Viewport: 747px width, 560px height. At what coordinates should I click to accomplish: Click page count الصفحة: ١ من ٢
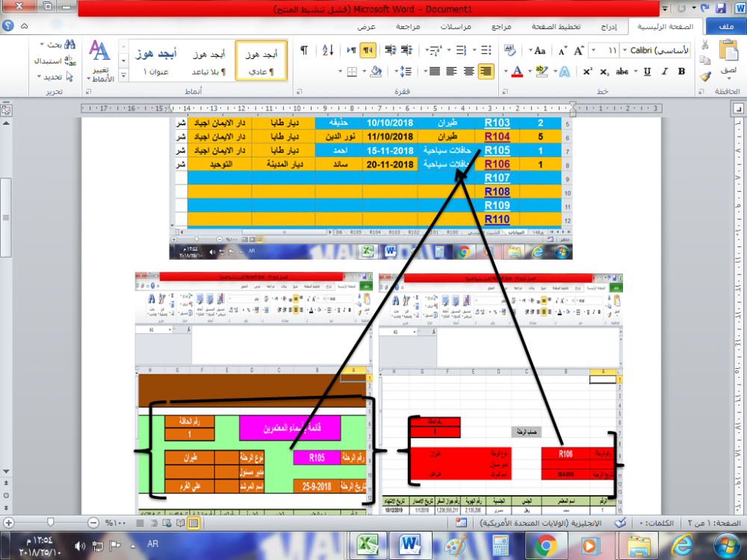[713, 523]
